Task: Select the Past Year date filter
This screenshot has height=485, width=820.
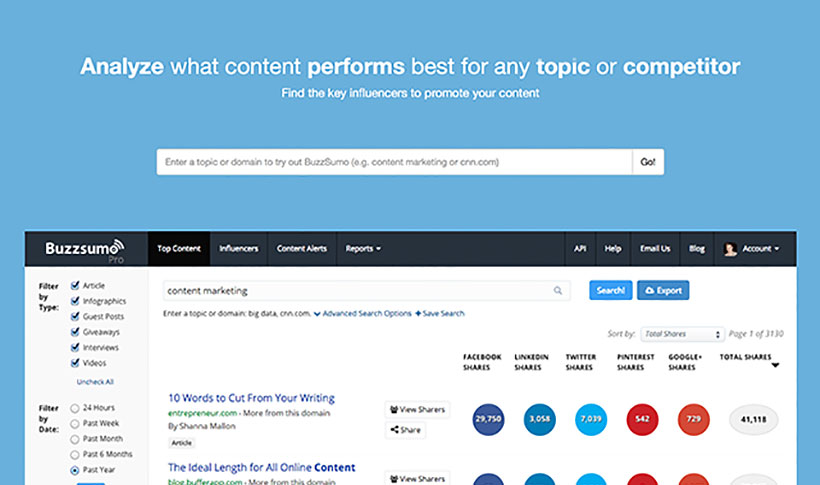Action: pyautogui.click(x=75, y=470)
